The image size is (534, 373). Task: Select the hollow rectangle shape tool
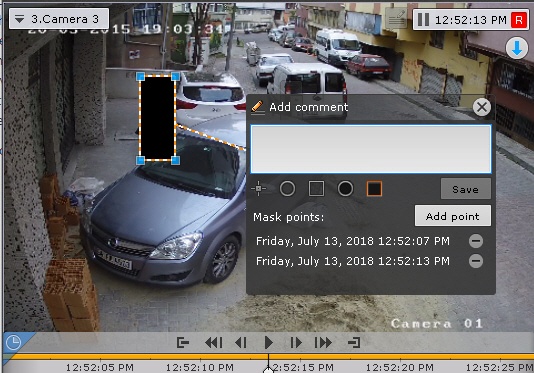click(316, 188)
